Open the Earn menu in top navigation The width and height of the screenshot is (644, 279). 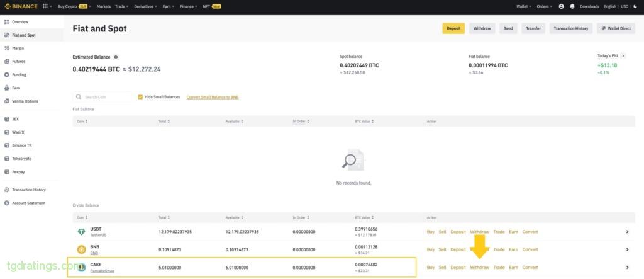168,6
